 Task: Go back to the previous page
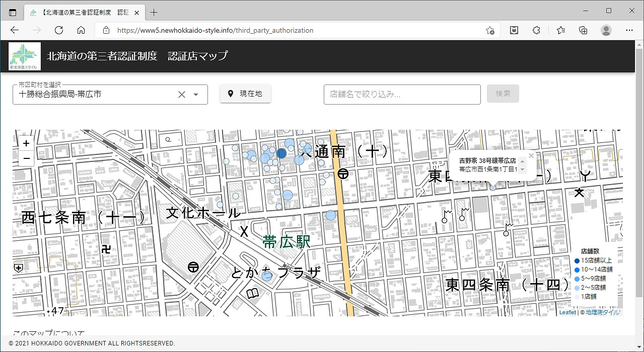click(14, 30)
